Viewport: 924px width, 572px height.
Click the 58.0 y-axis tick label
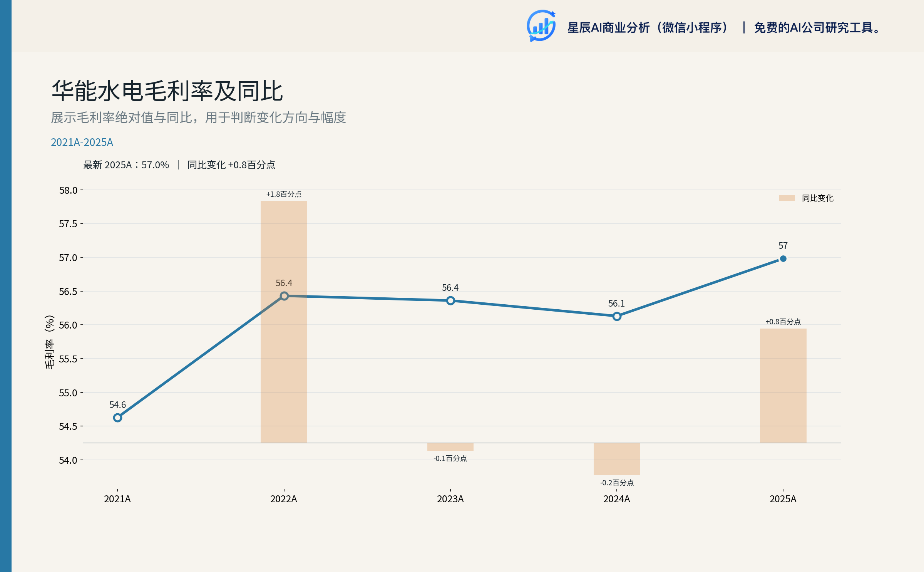(68, 190)
